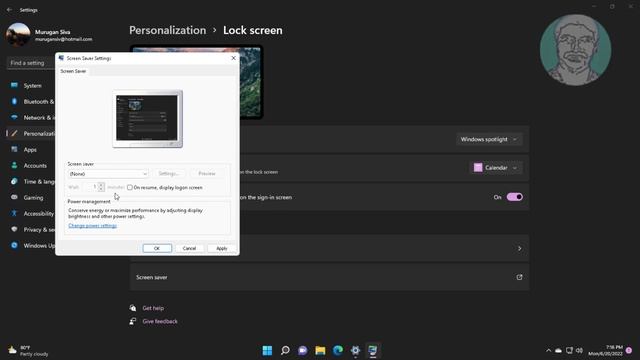Open taskbar Search
The width and height of the screenshot is (640, 360).
click(x=285, y=350)
